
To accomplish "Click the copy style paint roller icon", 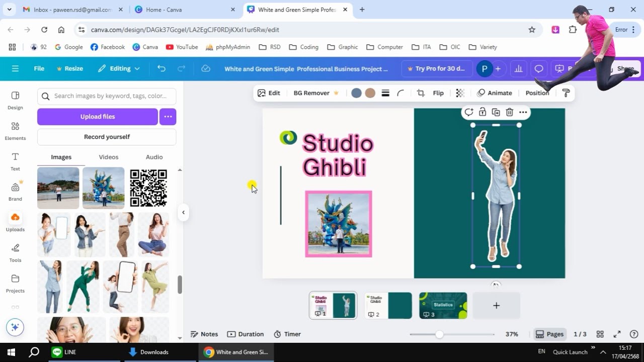I will [566, 93].
